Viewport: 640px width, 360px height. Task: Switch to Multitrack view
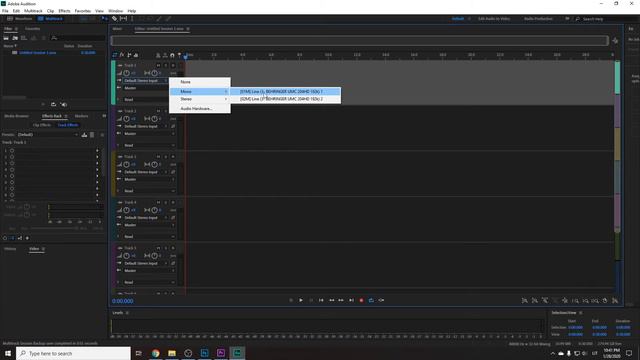point(51,19)
